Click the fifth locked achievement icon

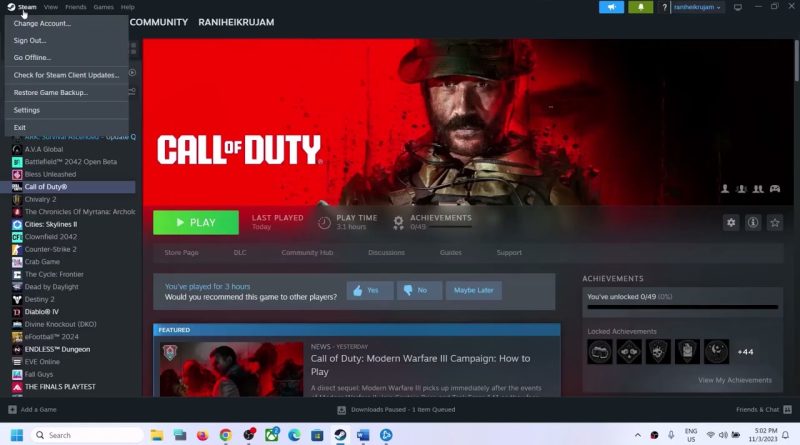716,352
